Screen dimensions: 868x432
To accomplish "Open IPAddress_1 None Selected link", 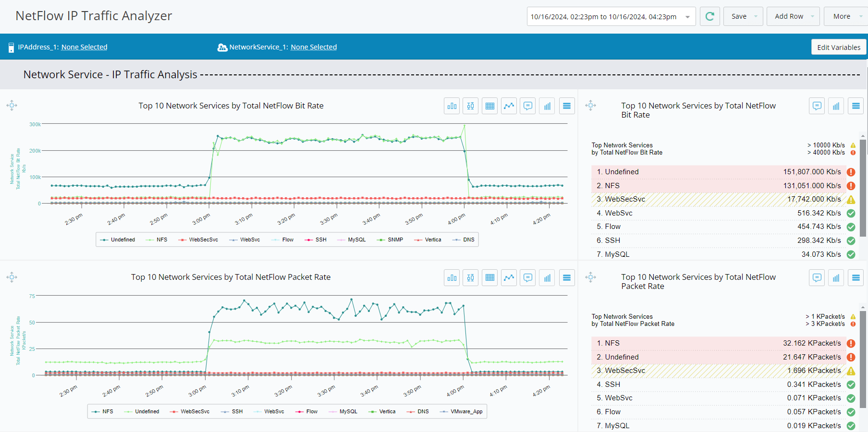I will [x=84, y=47].
